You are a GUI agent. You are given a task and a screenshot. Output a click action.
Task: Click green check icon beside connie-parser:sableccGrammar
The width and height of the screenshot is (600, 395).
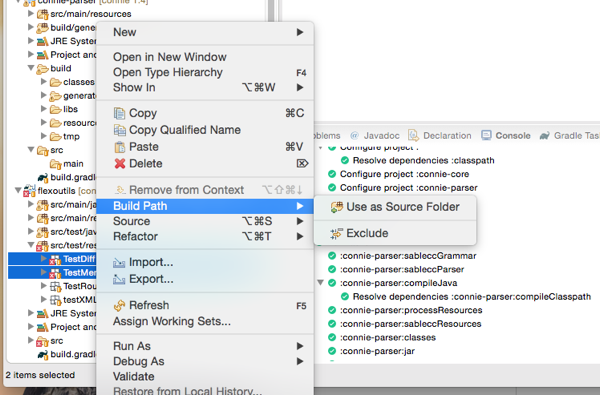[332, 256]
